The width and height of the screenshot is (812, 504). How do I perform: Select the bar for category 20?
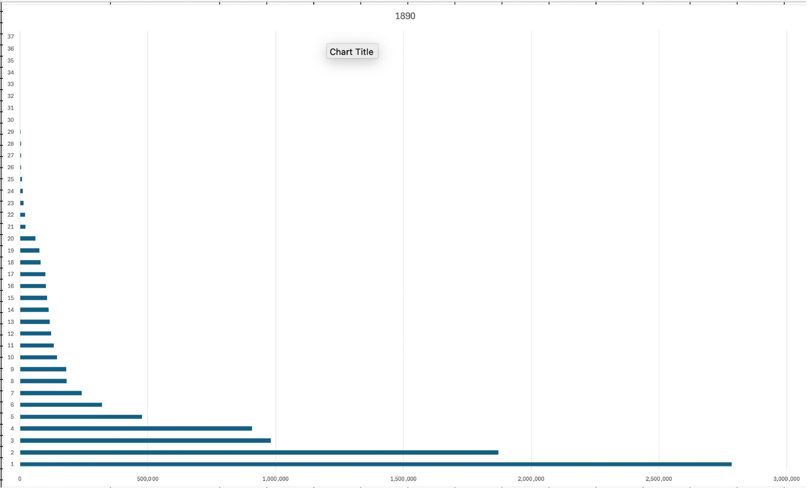pos(28,238)
